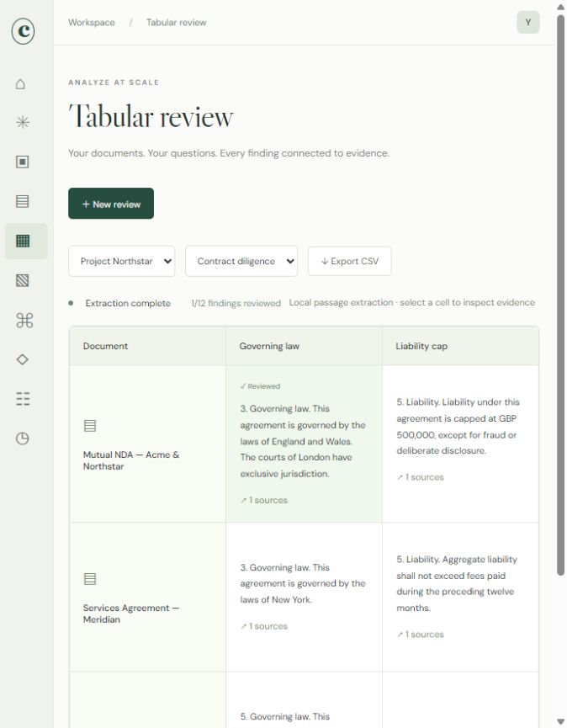567x728 pixels.
Task: Open the Project Northstar dropdown
Action: 122,262
